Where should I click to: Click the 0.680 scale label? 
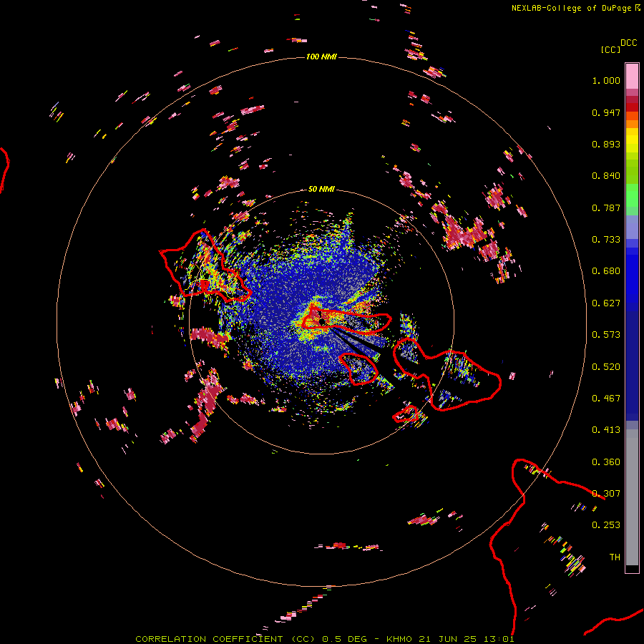tap(606, 271)
